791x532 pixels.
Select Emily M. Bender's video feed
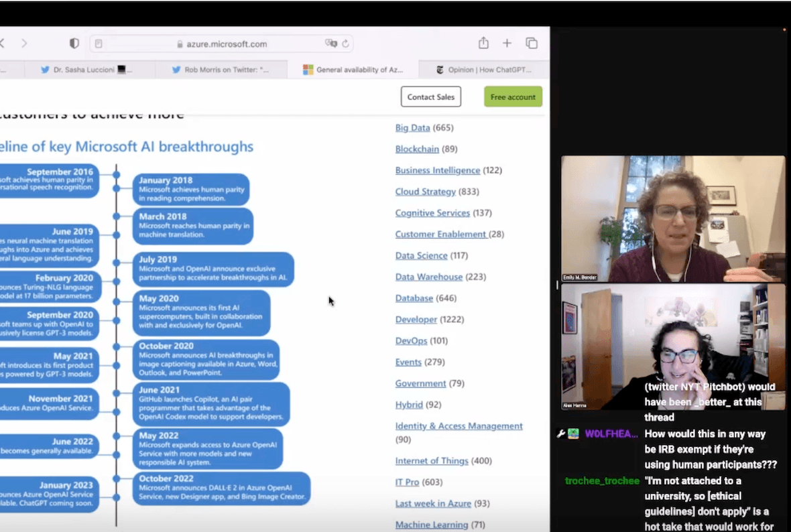coord(673,219)
